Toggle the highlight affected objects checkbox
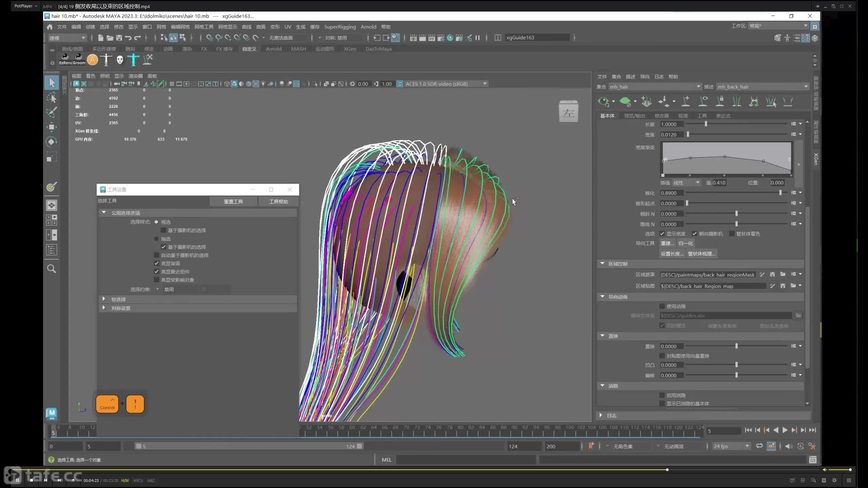Viewport: 868px width, 488px height. pos(157,280)
